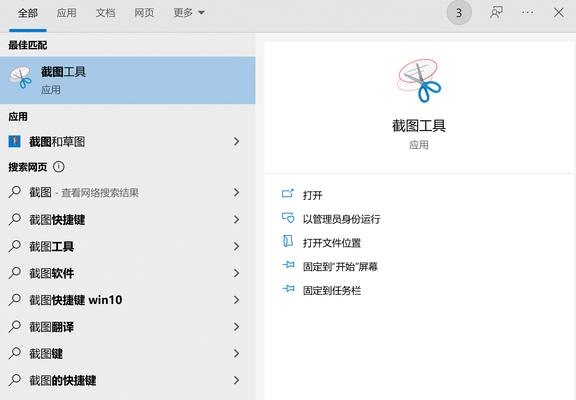Switch to the 应用 filter tab
The height and width of the screenshot is (400, 576).
point(66,13)
